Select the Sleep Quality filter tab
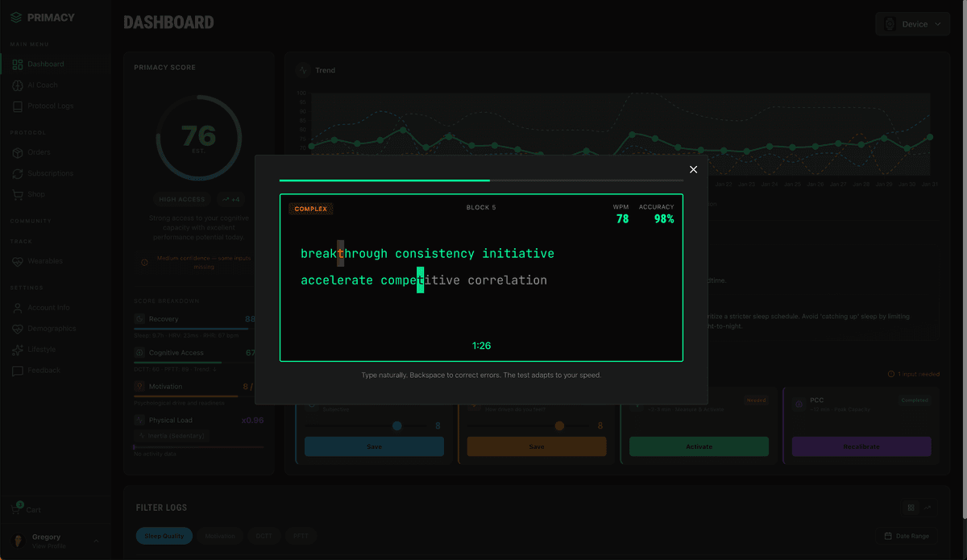The height and width of the screenshot is (560, 967). click(164, 536)
